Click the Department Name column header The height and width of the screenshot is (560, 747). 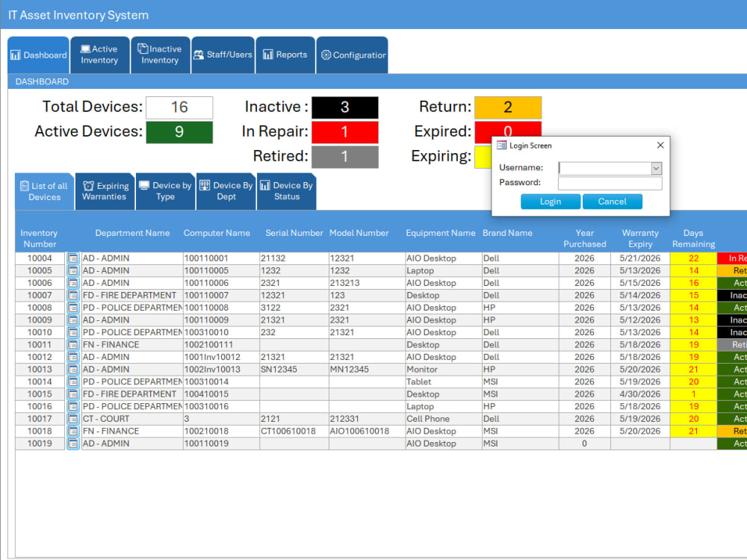click(x=132, y=233)
